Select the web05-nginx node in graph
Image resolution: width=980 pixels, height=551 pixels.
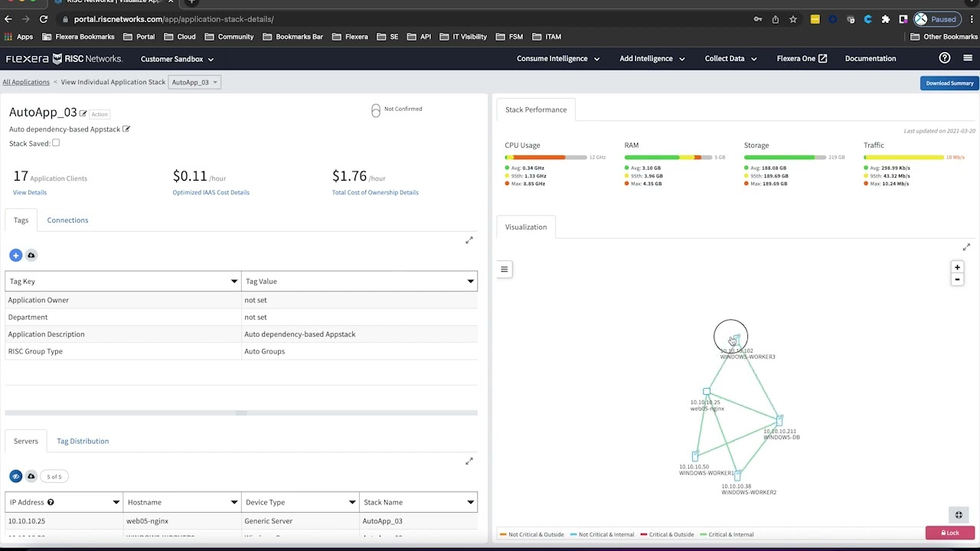click(707, 392)
